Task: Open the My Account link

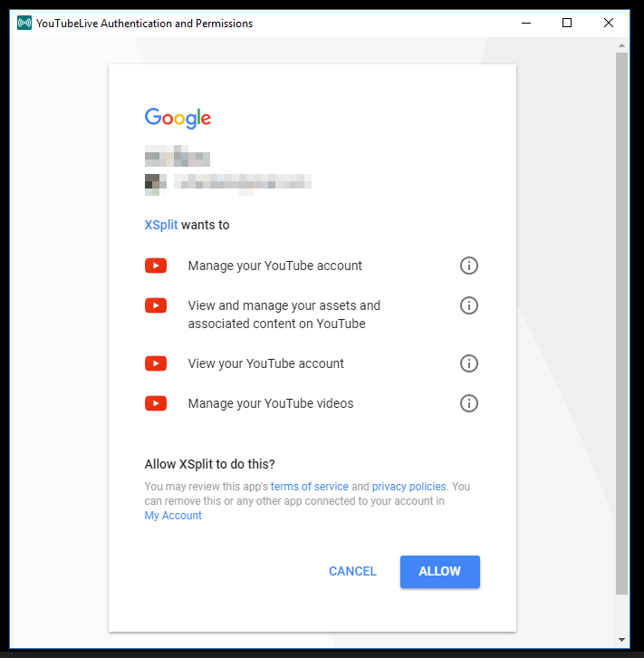Action: tap(173, 516)
